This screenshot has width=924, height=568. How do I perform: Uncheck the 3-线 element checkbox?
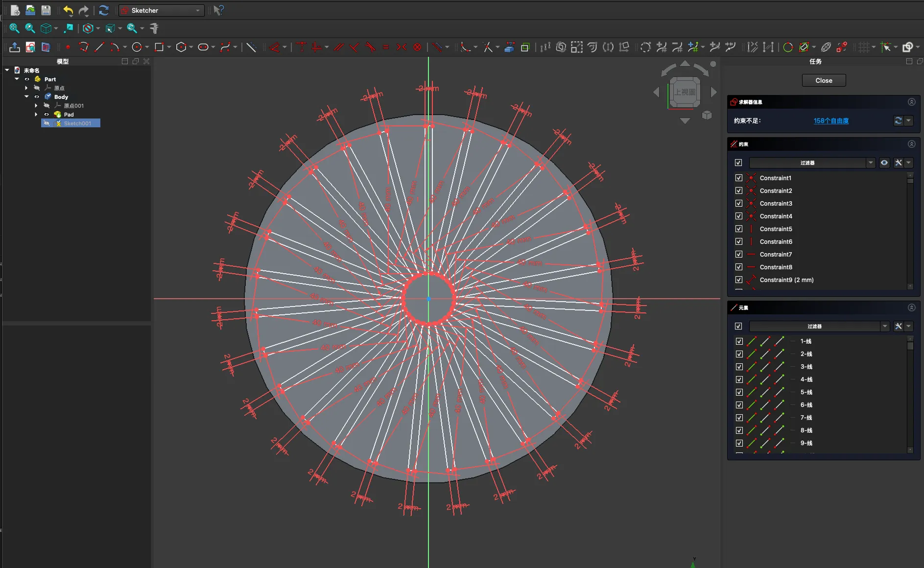click(739, 367)
